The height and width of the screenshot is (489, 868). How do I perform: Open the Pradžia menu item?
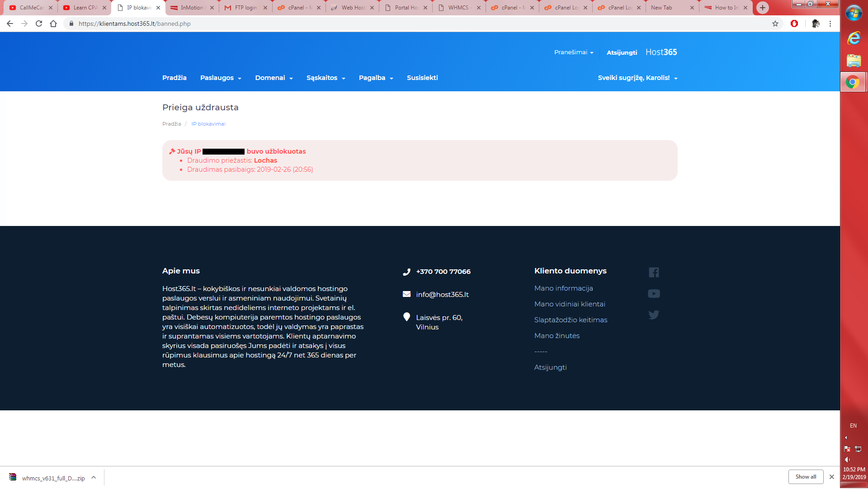175,78
